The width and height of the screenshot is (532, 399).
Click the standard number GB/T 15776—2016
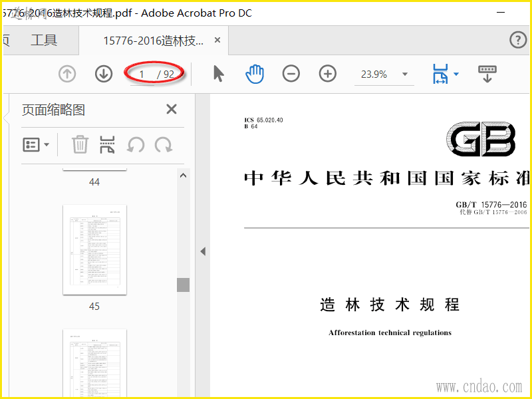pos(491,205)
